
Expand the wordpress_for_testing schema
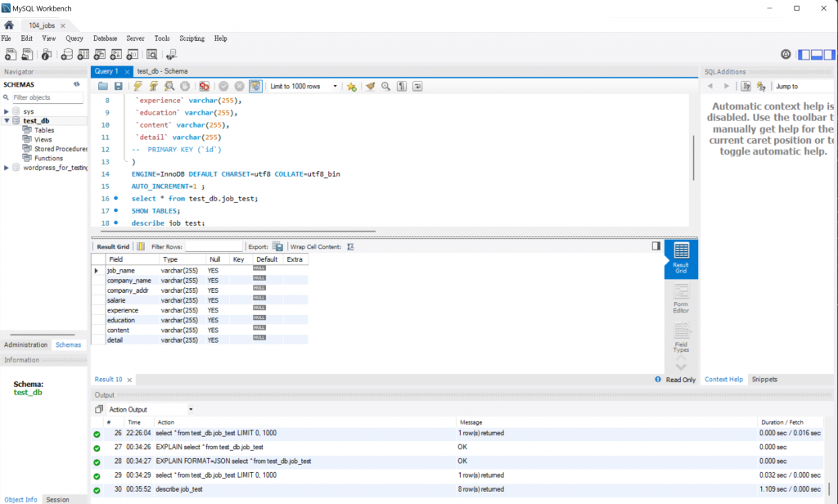coord(7,168)
